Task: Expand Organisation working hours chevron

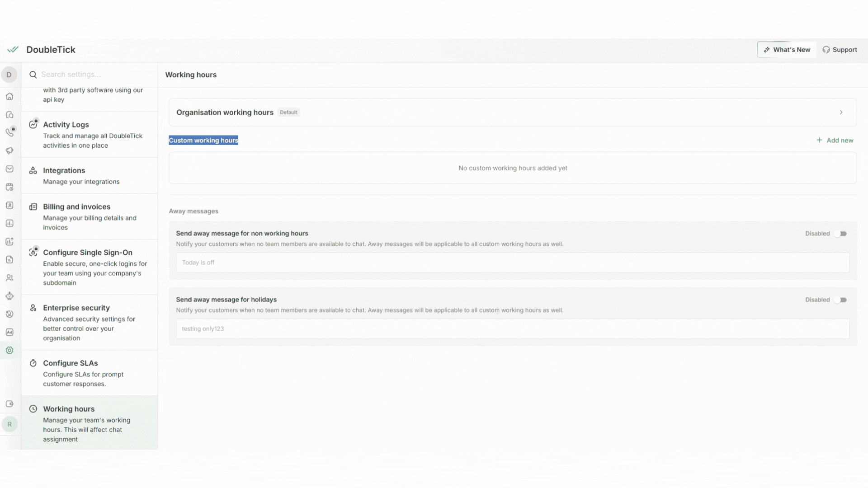Action: [841, 113]
